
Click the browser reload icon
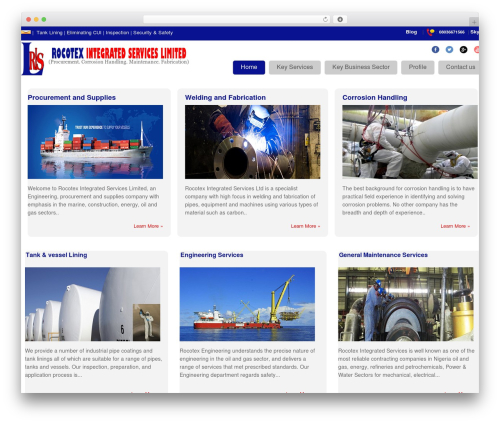325,19
